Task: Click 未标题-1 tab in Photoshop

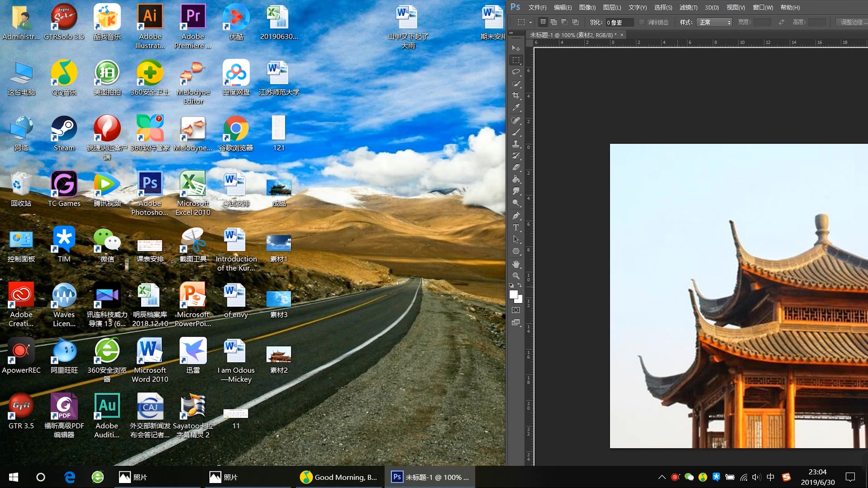Action: point(572,34)
